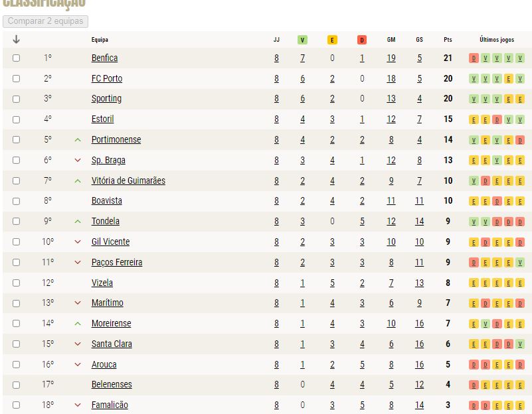This screenshot has width=532, height=414.
Task: Click the green V wins column header
Action: point(302,40)
